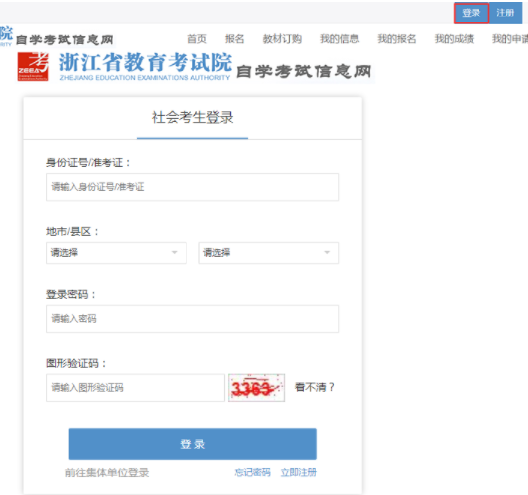Click the 图形验证码 input field
The width and height of the screenshot is (528, 495).
pos(135,388)
